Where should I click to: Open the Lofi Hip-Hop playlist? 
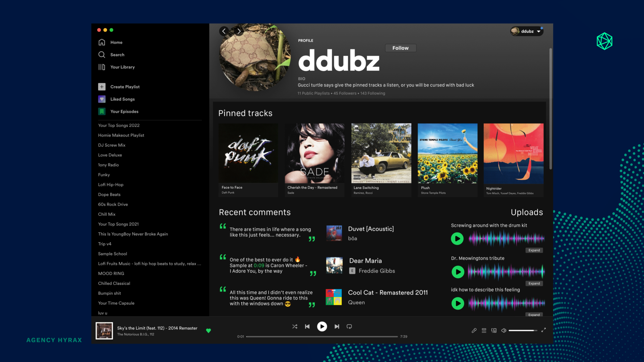point(111,185)
